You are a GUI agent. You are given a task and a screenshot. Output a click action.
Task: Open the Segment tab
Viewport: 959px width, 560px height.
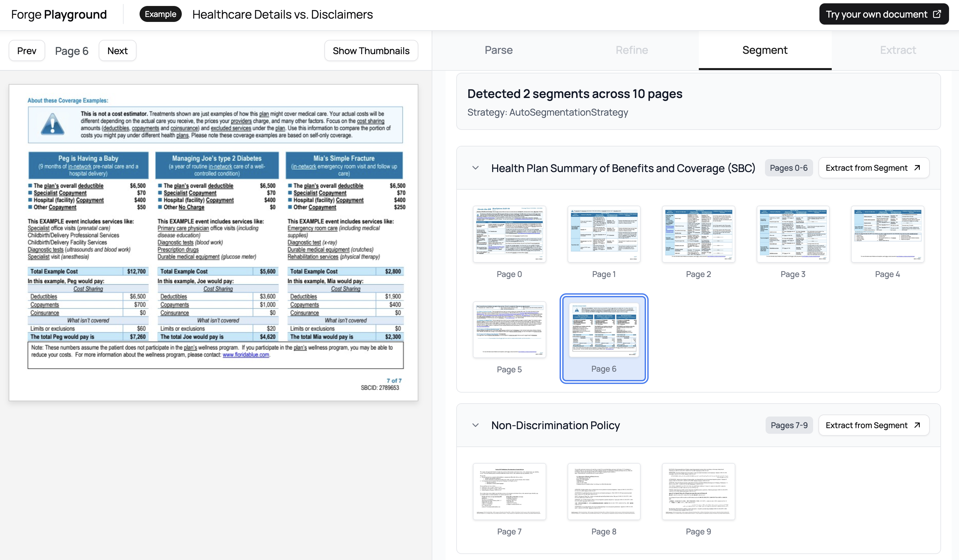click(765, 50)
